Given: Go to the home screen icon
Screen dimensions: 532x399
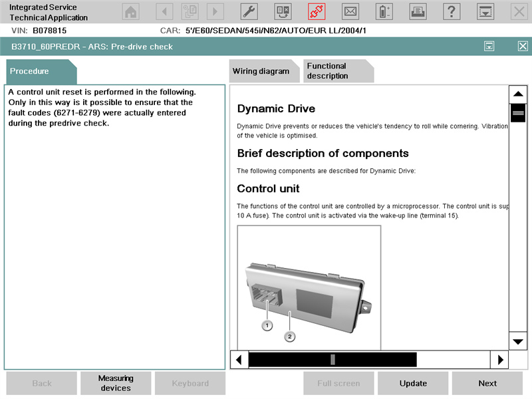Looking at the screenshot, I should click(130, 12).
